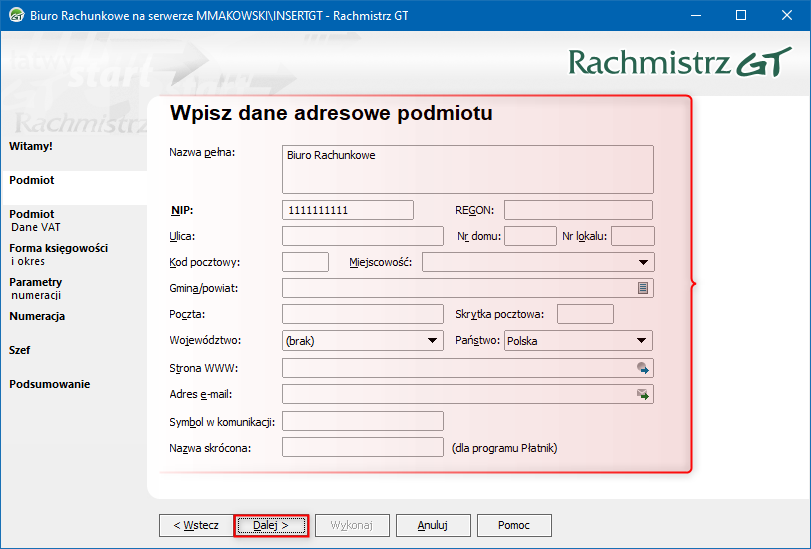Viewport: 811px width, 549px height.
Task: Click the disabled Wykonaj button
Action: 352,525
